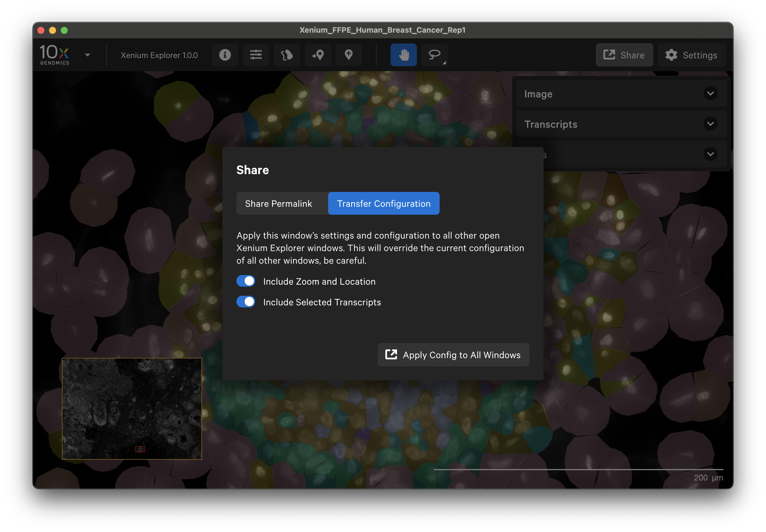Click the 200 µm scale bar label

click(708, 477)
